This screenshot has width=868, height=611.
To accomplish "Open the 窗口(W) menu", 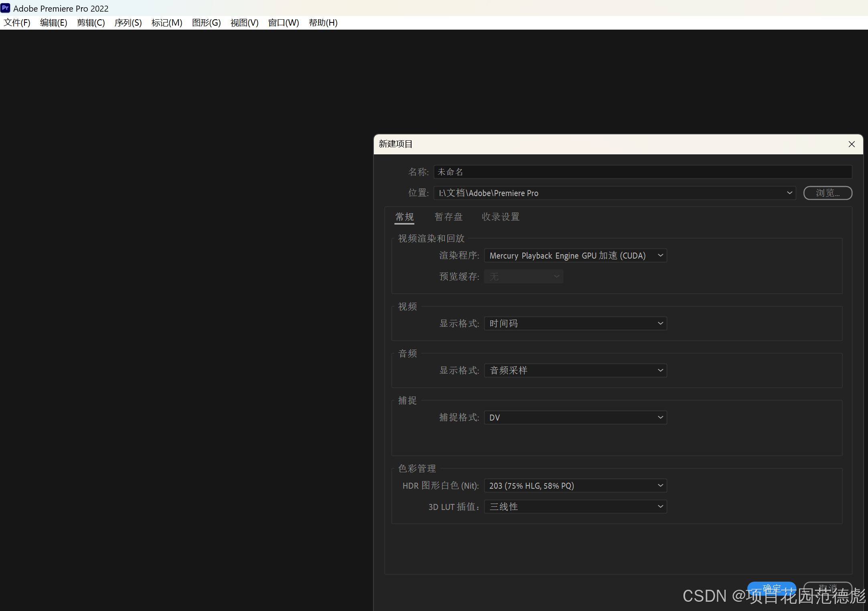I will 283,23.
